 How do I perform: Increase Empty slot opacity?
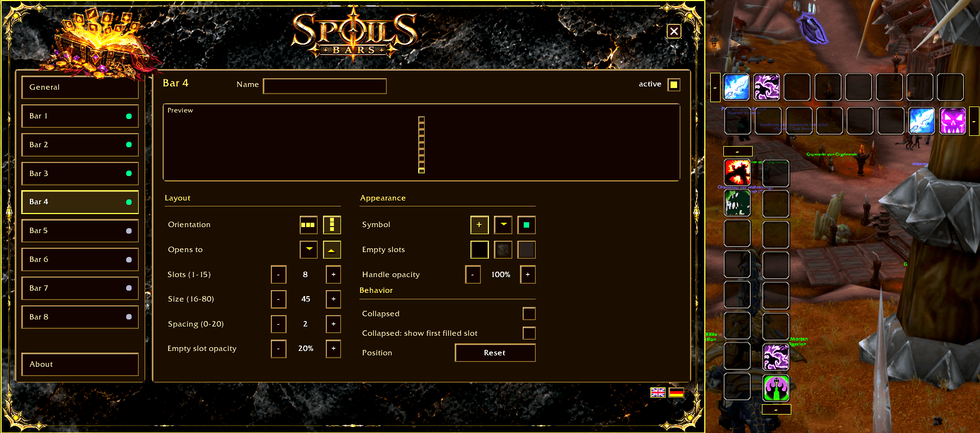(x=333, y=348)
